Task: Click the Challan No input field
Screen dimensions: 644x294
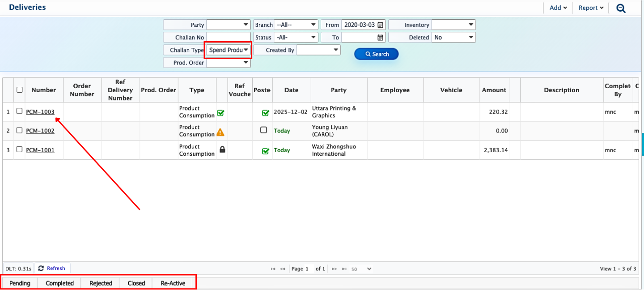Action: [228, 38]
